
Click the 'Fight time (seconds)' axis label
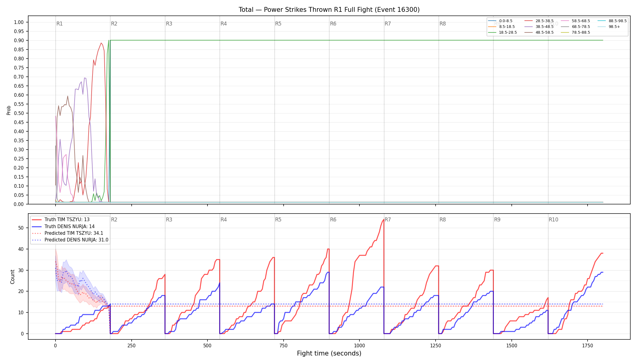(329, 353)
